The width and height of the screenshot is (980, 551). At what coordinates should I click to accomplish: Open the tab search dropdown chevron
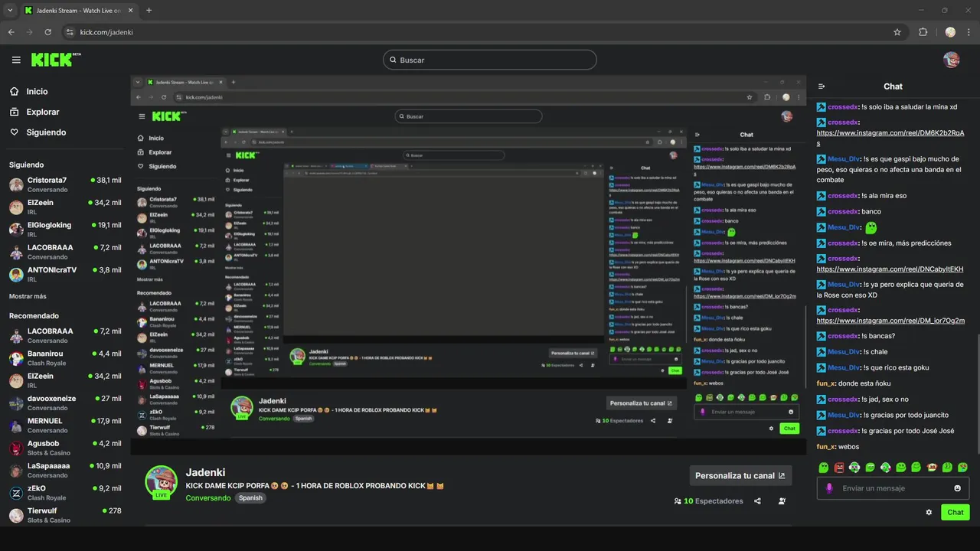[10, 10]
